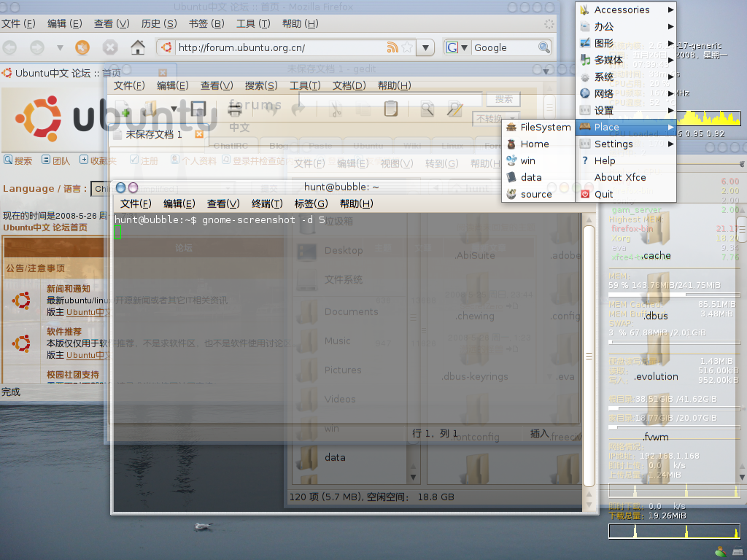Select the .chewing folder in file manager
The width and height of the screenshot is (747, 560).
475,297
